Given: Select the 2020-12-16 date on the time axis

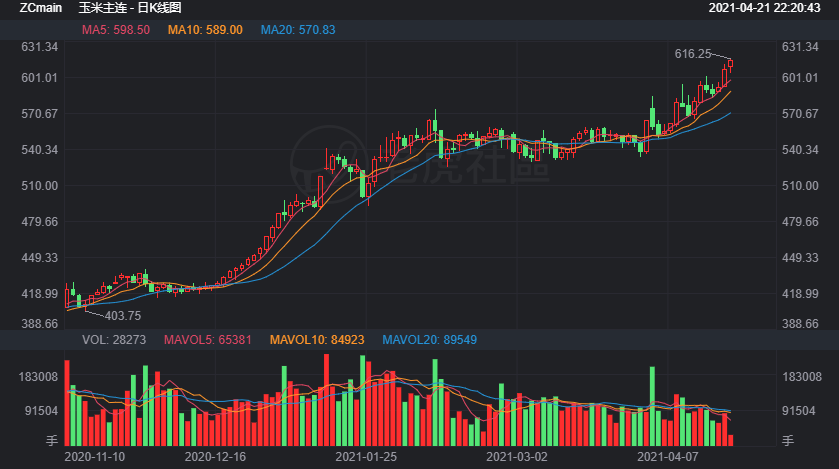Looking at the screenshot, I should click(x=216, y=456).
